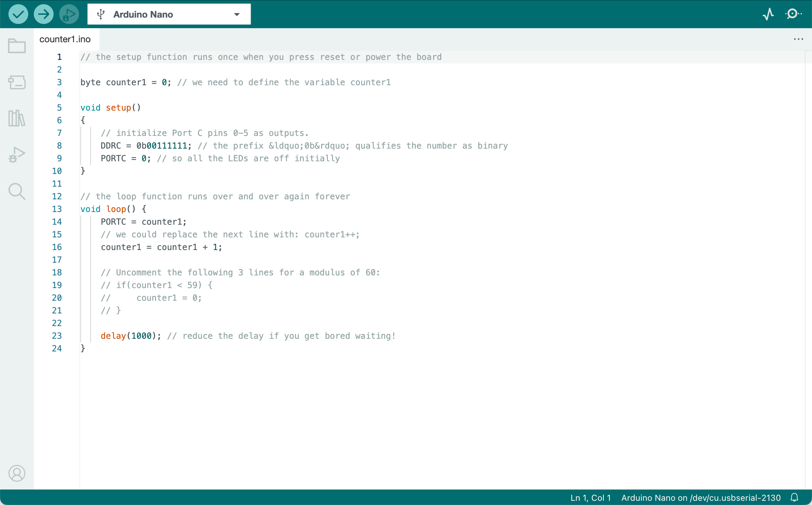812x505 pixels.
Task: Click the Verify sketch checkmark button
Action: 18,14
